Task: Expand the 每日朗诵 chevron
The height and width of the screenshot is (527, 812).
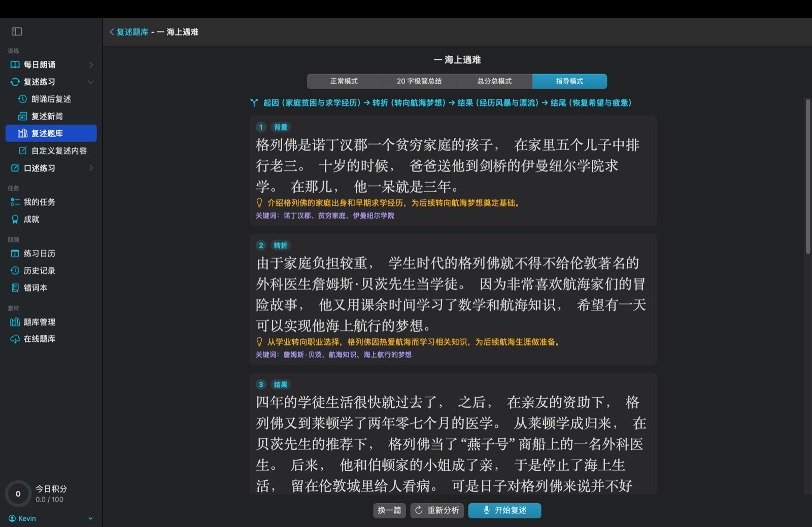Action: 91,64
